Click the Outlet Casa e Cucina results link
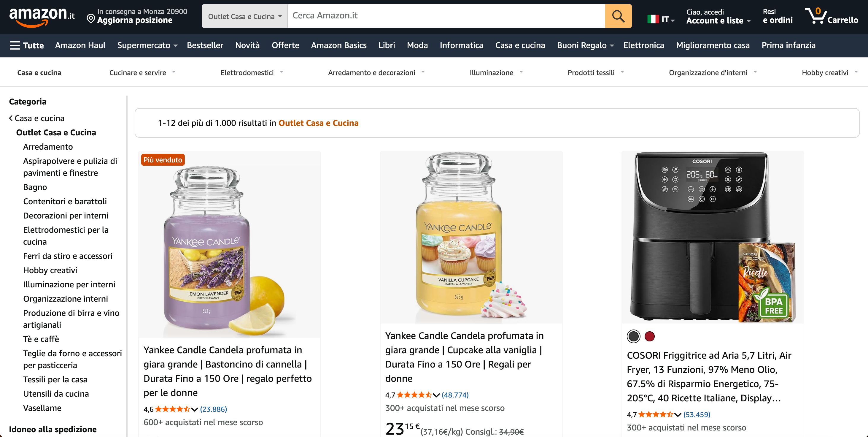 click(318, 123)
